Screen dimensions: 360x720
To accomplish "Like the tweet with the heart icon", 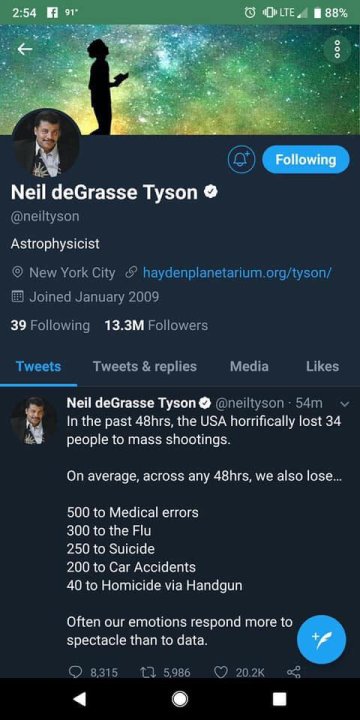I will 221,673.
